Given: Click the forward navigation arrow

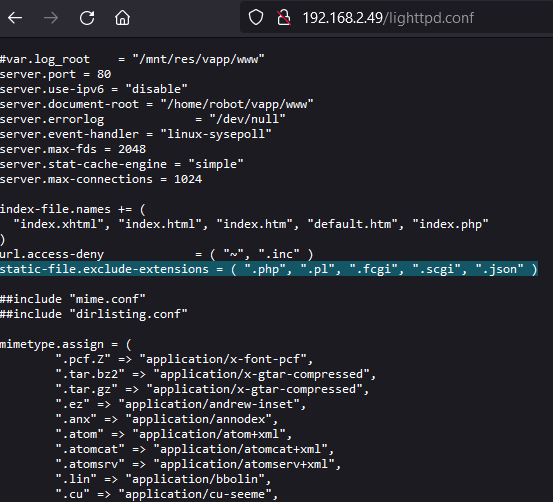Looking at the screenshot, I should tap(51, 18).
